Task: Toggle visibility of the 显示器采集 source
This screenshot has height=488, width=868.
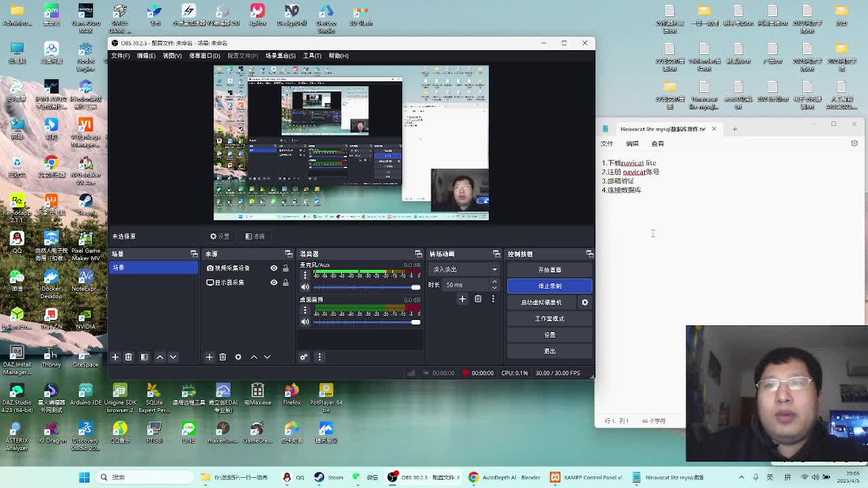Action: (274, 283)
